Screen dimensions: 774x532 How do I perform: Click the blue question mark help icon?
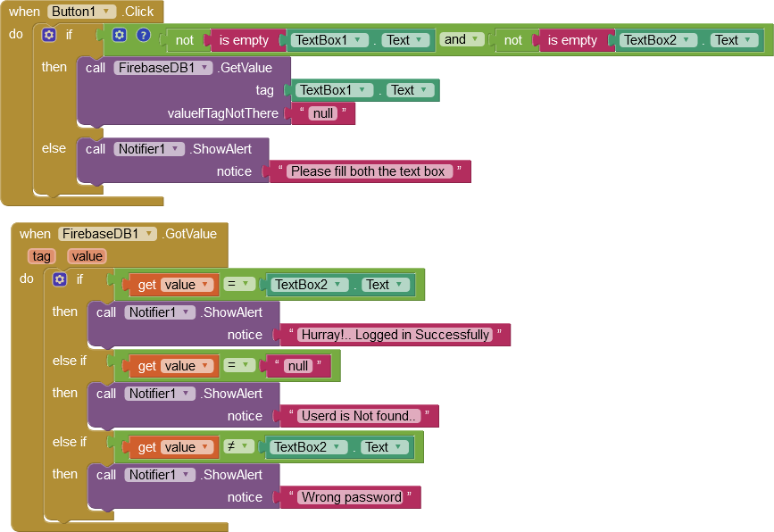[143, 36]
